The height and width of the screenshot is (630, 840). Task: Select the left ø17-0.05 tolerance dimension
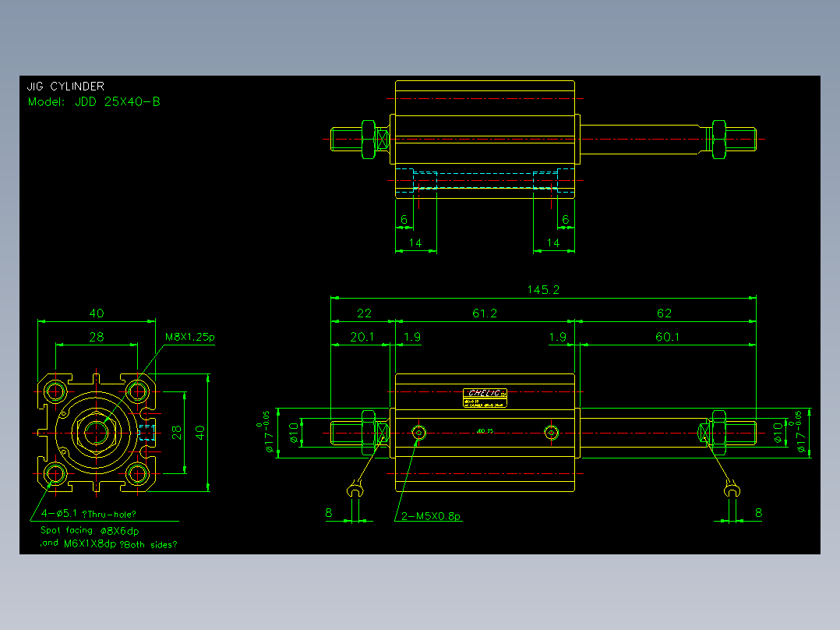[x=266, y=433]
